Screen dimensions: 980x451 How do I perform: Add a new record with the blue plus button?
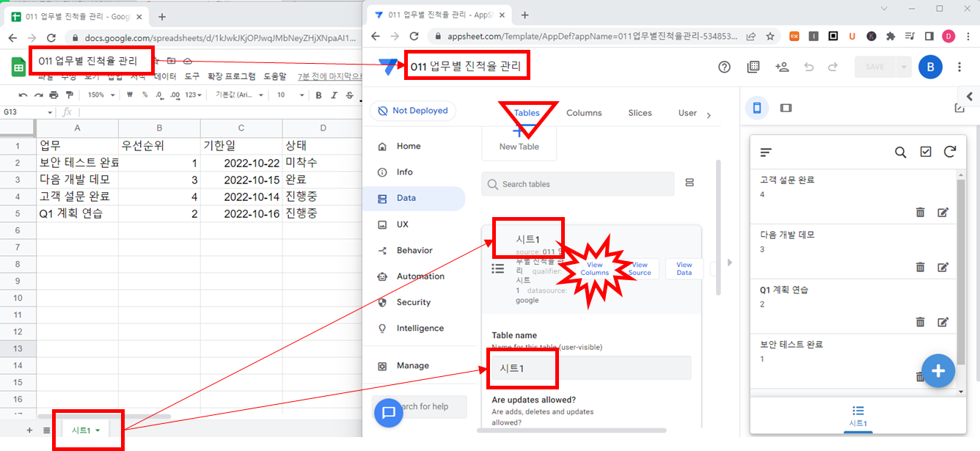tap(938, 371)
